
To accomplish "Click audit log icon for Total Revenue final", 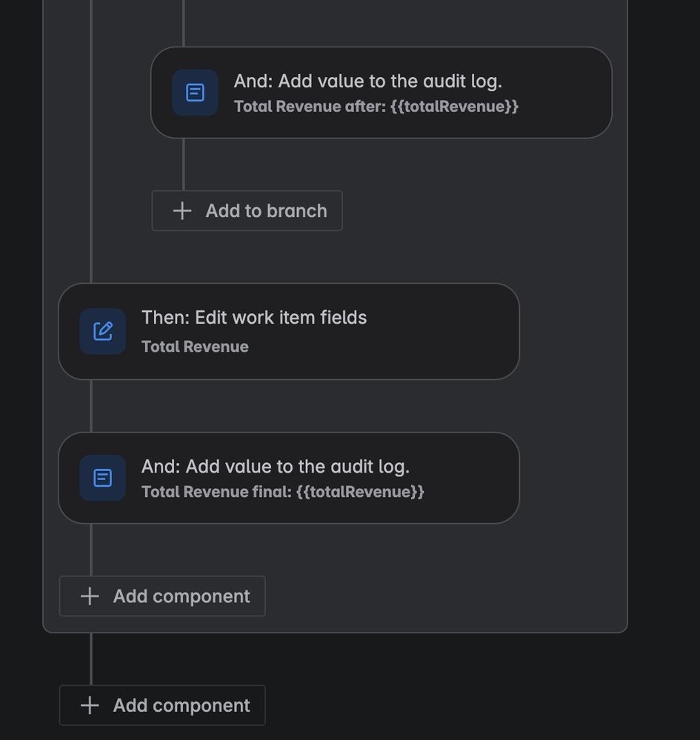I will [102, 478].
